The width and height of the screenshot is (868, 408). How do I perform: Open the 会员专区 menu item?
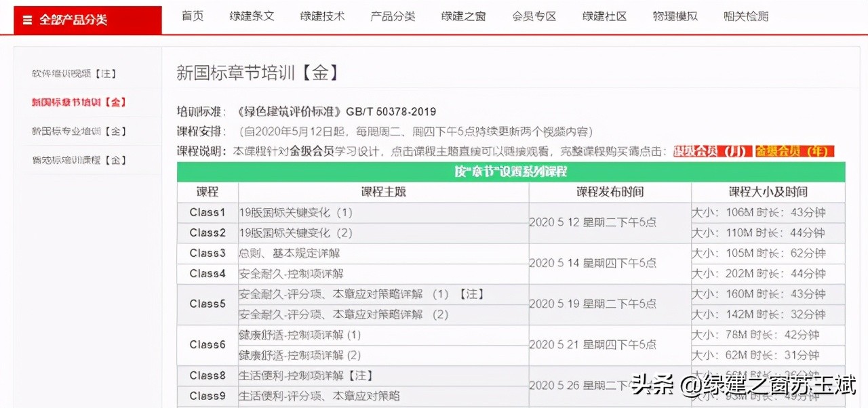[534, 16]
